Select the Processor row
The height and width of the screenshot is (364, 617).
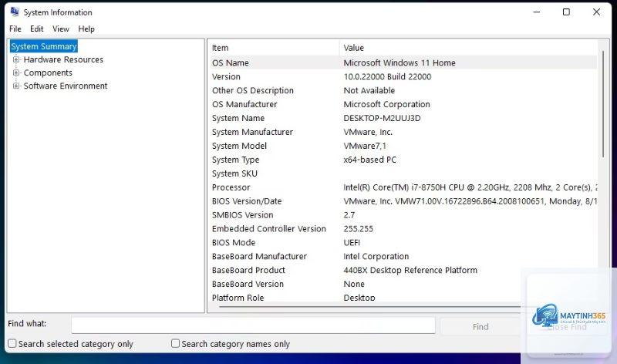(x=403, y=187)
